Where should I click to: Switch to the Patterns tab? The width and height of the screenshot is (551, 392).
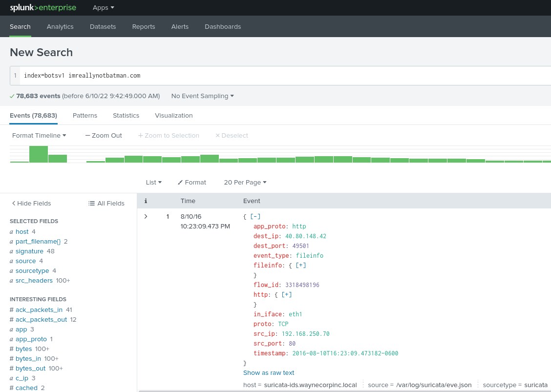(85, 116)
